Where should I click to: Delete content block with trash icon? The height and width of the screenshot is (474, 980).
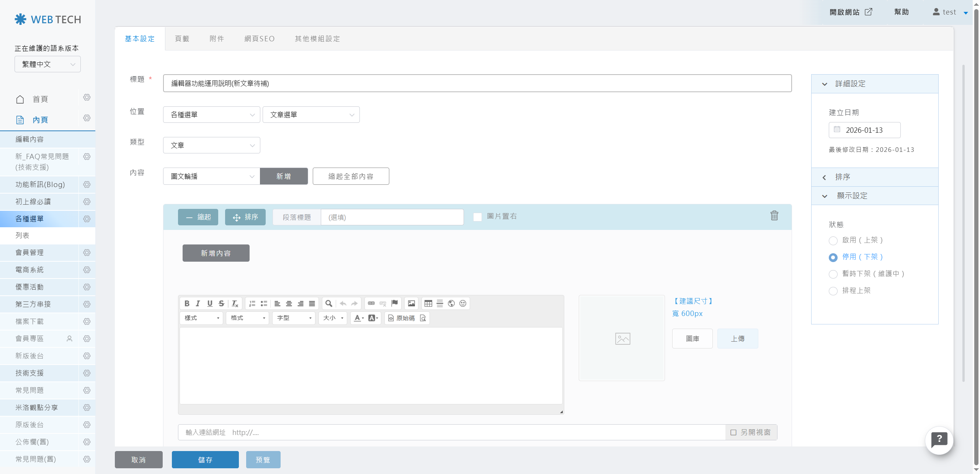coord(774,216)
